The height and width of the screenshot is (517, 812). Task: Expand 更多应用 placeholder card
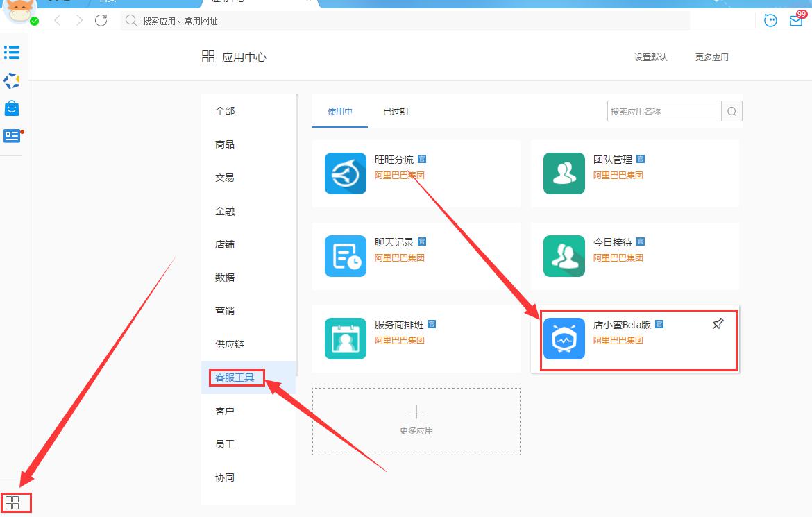pyautogui.click(x=415, y=421)
